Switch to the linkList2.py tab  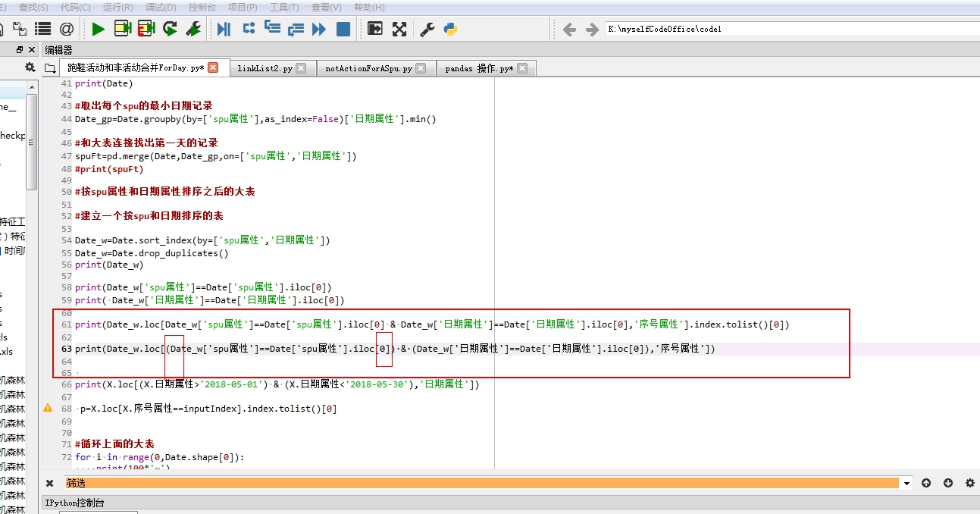(262, 67)
